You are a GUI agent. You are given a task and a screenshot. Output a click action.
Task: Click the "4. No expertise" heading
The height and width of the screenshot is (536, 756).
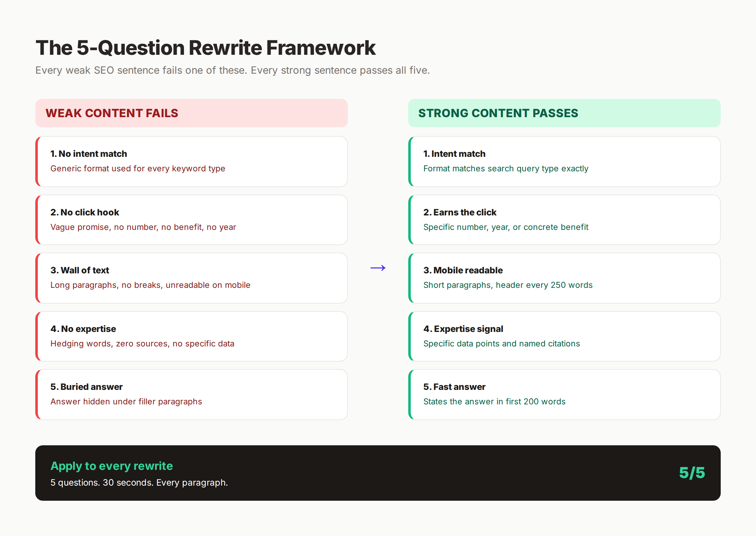tap(83, 329)
